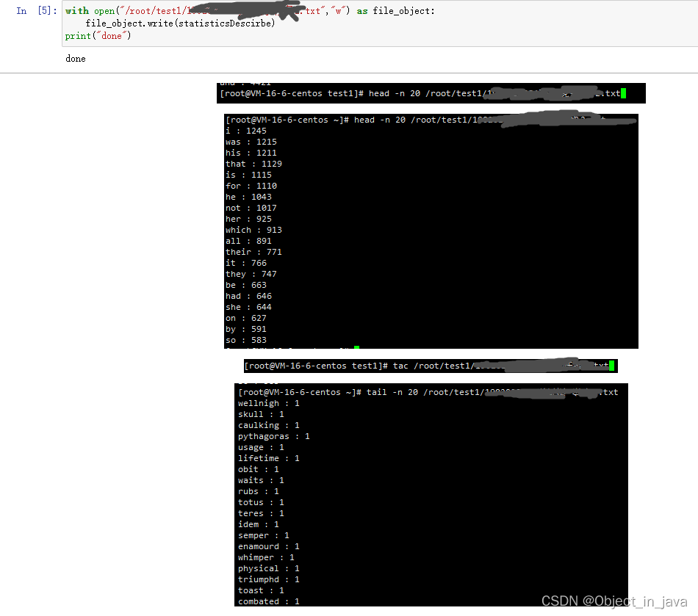
Task: Click the 'be : 663' line
Action: pyautogui.click(x=245, y=285)
